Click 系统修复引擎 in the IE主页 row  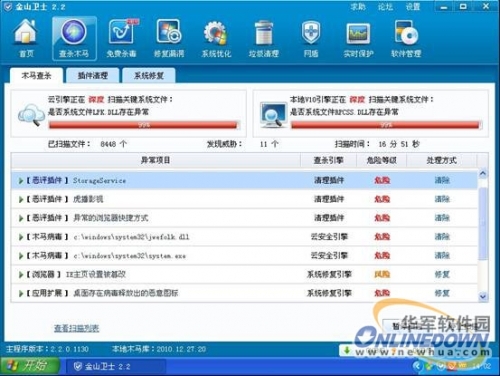click(x=329, y=274)
